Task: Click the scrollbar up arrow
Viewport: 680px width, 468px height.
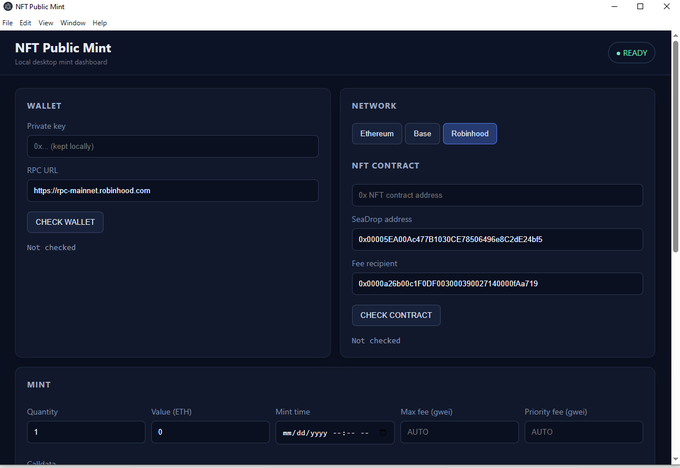Action: tap(675, 35)
